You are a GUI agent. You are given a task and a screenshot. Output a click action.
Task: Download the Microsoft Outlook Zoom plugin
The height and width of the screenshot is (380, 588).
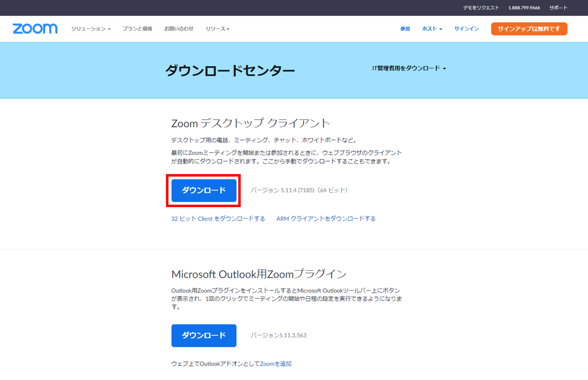tap(204, 335)
